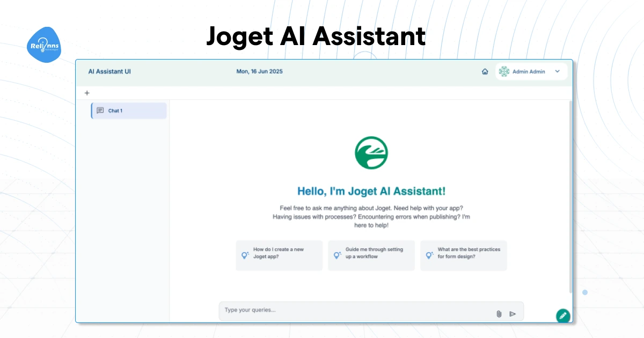The image size is (644, 338).
Task: Select Chat 1 in the sidebar
Action: [x=129, y=111]
